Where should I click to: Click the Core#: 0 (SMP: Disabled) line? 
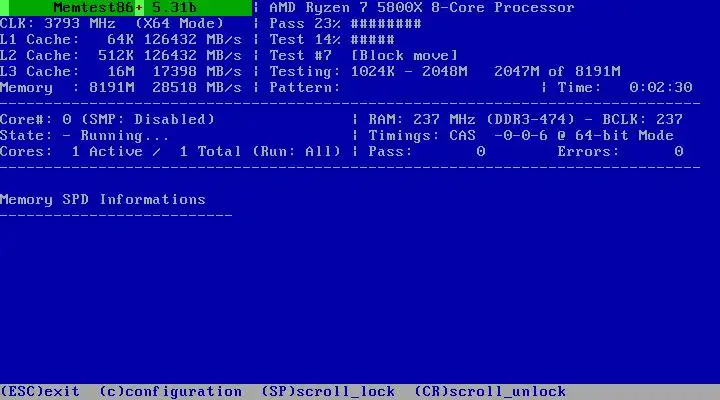point(107,120)
